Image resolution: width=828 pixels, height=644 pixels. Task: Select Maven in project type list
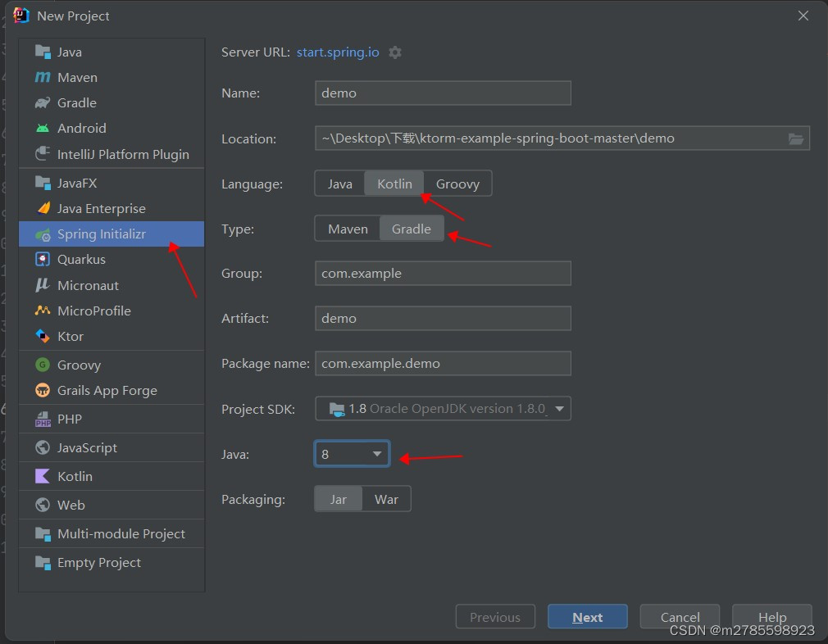pyautogui.click(x=111, y=77)
